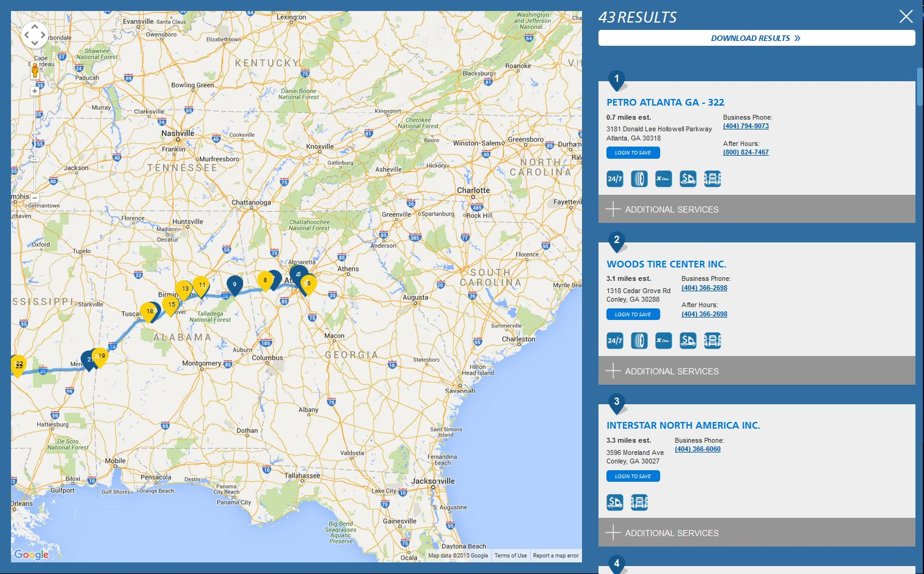Click the 24/7 icon under Woods Tire Center
The height and width of the screenshot is (574, 924).
pyautogui.click(x=614, y=340)
